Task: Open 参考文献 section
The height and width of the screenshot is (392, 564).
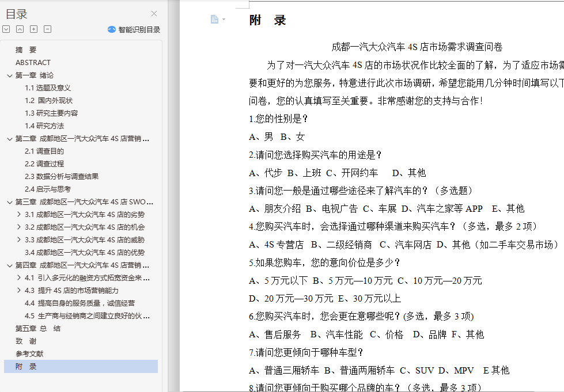Action: [x=29, y=354]
